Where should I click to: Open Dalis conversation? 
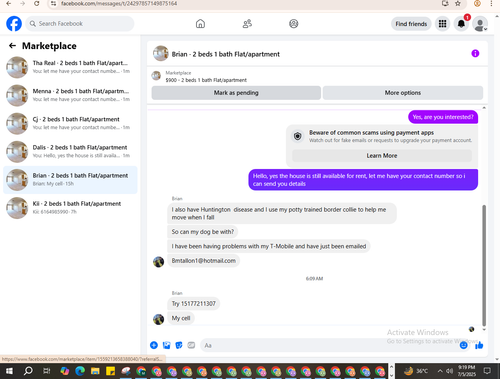(x=70, y=151)
